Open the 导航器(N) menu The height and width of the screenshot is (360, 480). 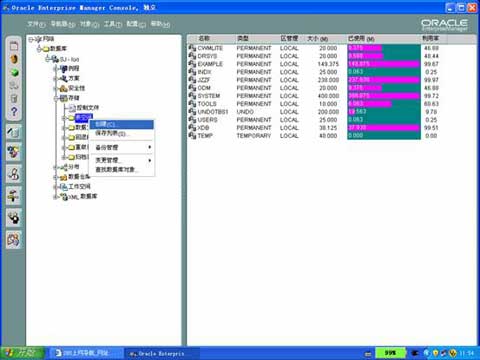[63, 24]
